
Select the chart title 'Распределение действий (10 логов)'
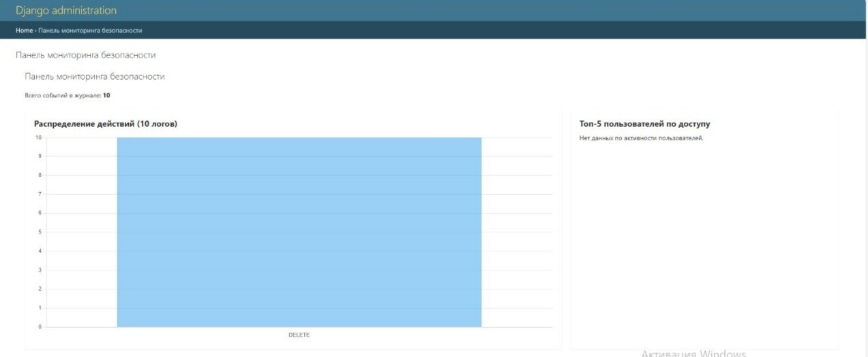(x=106, y=124)
